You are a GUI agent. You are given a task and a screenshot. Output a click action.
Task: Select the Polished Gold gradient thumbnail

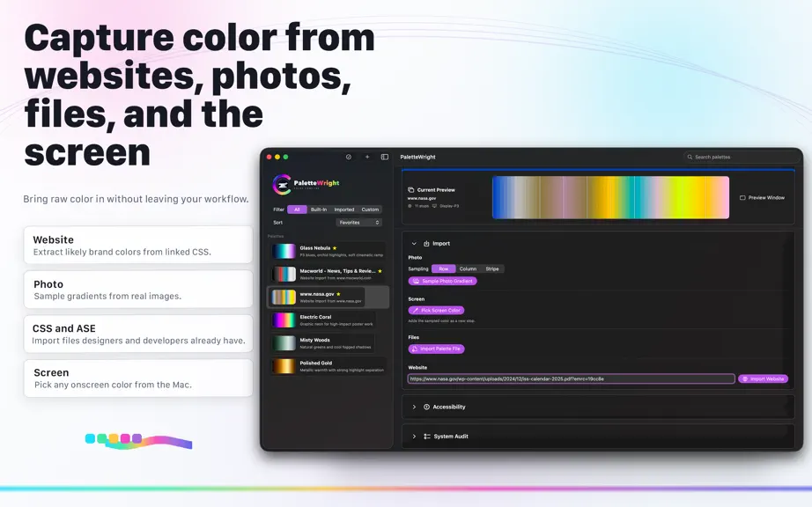(284, 366)
